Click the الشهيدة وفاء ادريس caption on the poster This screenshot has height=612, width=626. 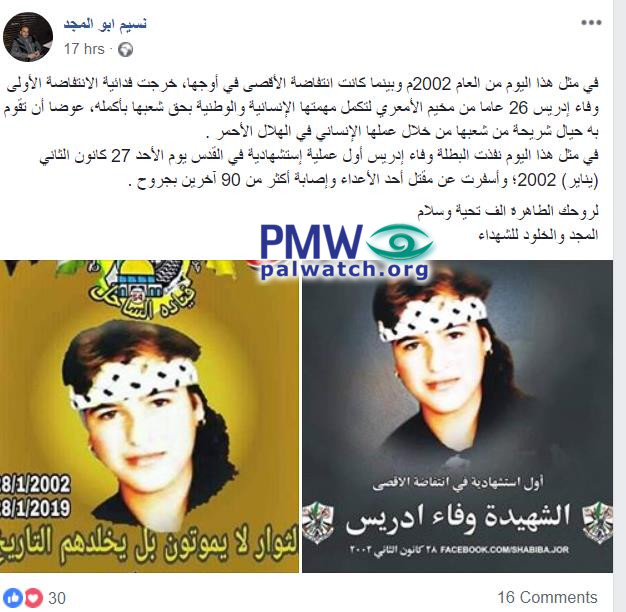[458, 519]
